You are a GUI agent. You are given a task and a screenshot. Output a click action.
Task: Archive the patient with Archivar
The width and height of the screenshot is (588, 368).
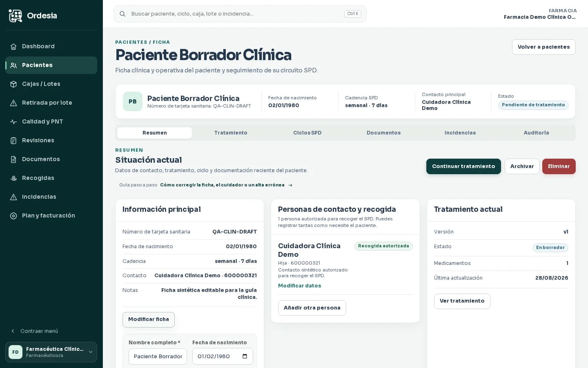(x=522, y=166)
